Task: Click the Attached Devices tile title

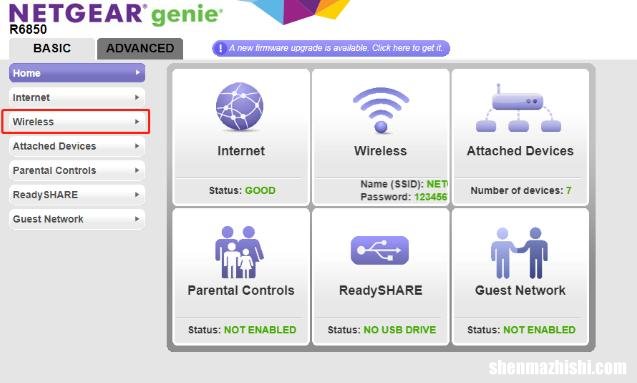Action: coord(520,151)
